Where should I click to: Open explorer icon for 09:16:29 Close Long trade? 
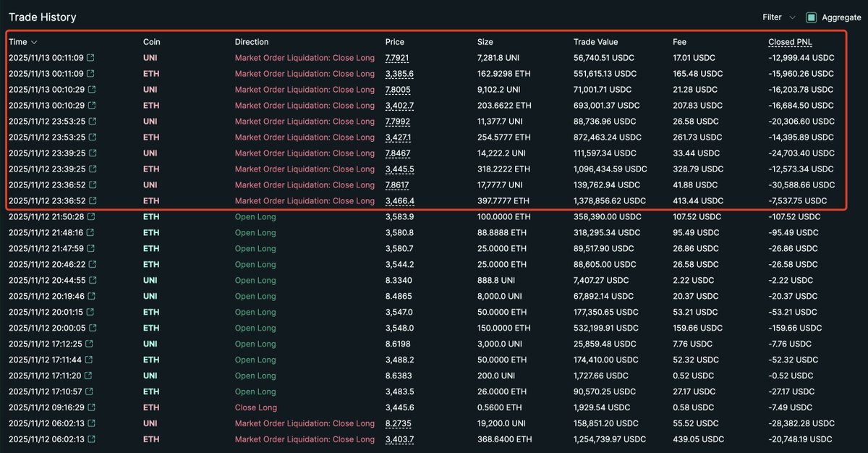91,408
